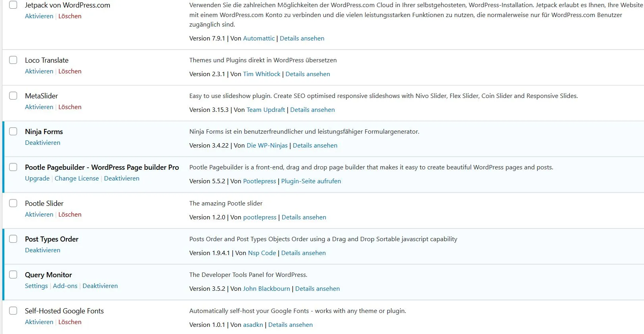Open the Nsp Code author link

point(262,253)
